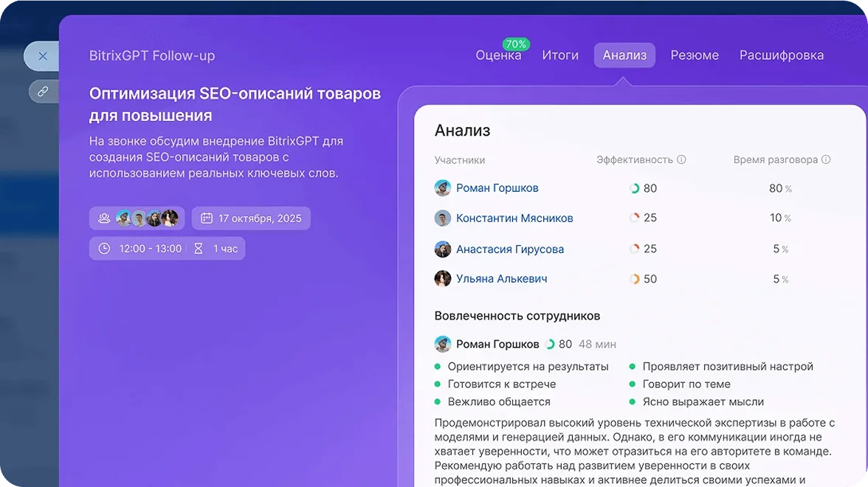Click the 70% score badge
This screenshot has height=487, width=868.
516,44
